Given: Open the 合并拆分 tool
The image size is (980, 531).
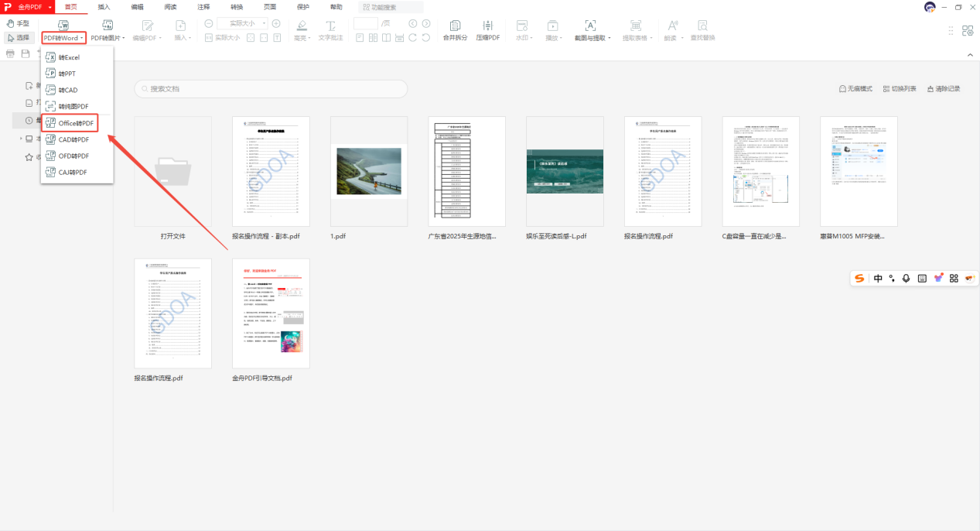Looking at the screenshot, I should tap(455, 31).
